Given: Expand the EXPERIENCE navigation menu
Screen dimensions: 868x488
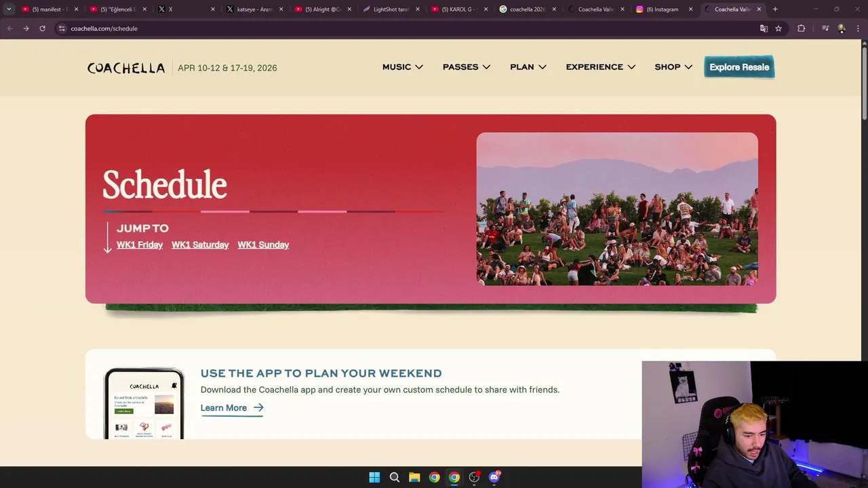Looking at the screenshot, I should (600, 67).
